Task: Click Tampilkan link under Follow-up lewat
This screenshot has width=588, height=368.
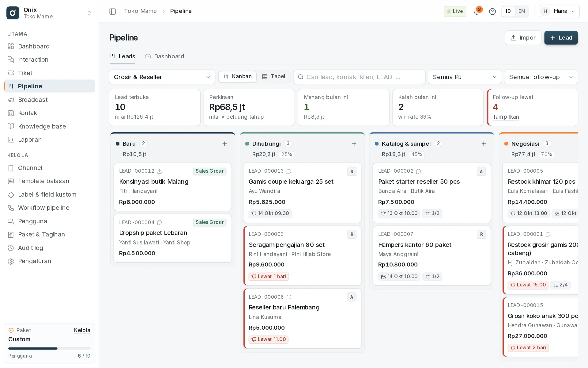Action: click(506, 117)
